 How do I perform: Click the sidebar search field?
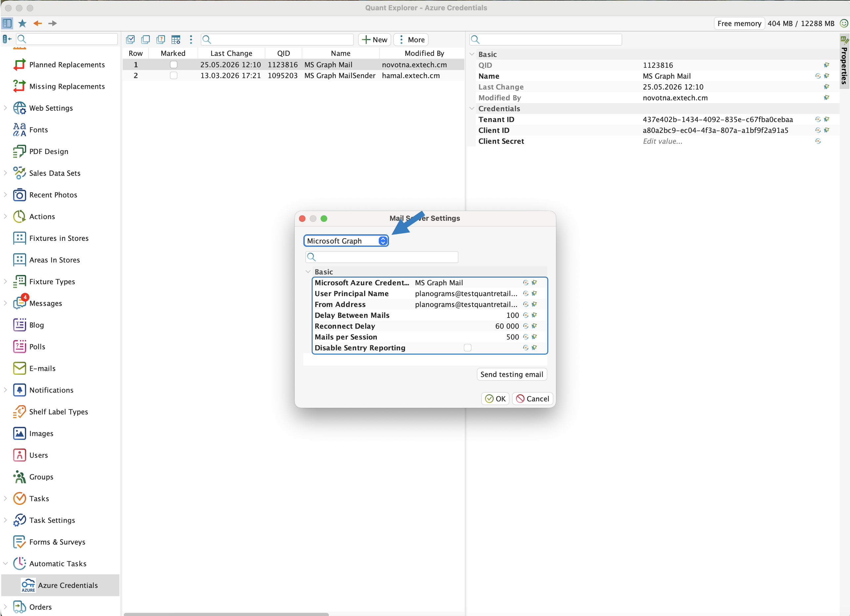tap(67, 39)
